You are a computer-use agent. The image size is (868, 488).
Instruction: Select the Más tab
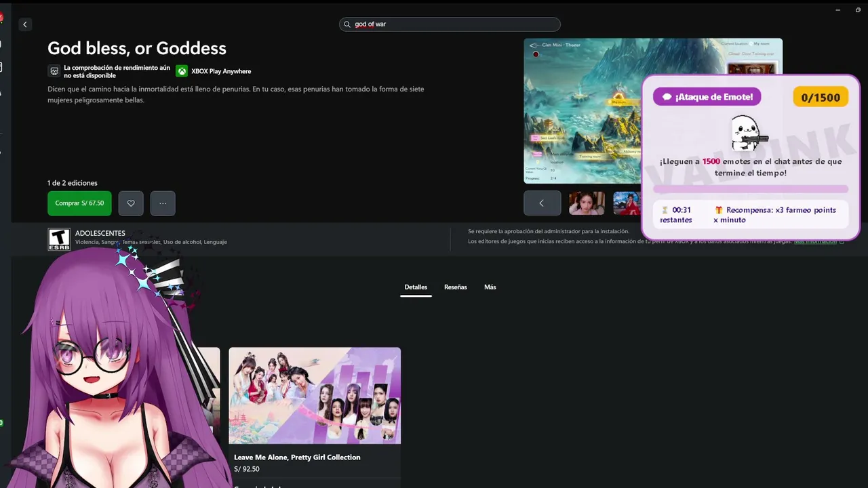pos(490,287)
